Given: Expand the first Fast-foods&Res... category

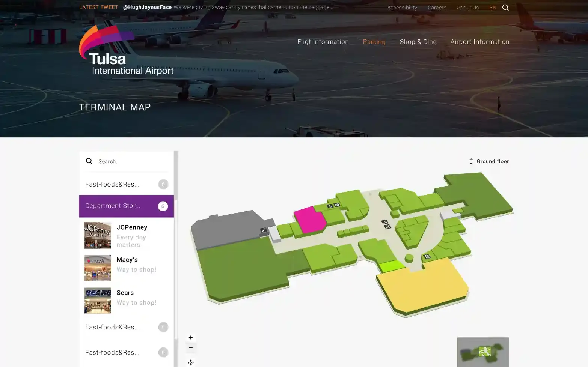Looking at the screenshot, I should [x=126, y=184].
